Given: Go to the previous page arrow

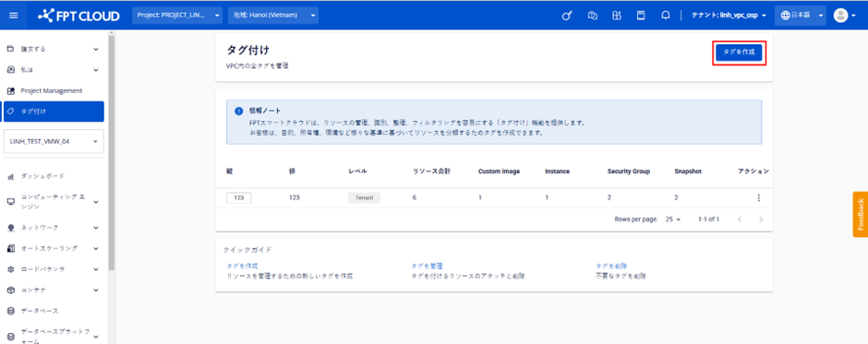Looking at the screenshot, I should pos(740,219).
